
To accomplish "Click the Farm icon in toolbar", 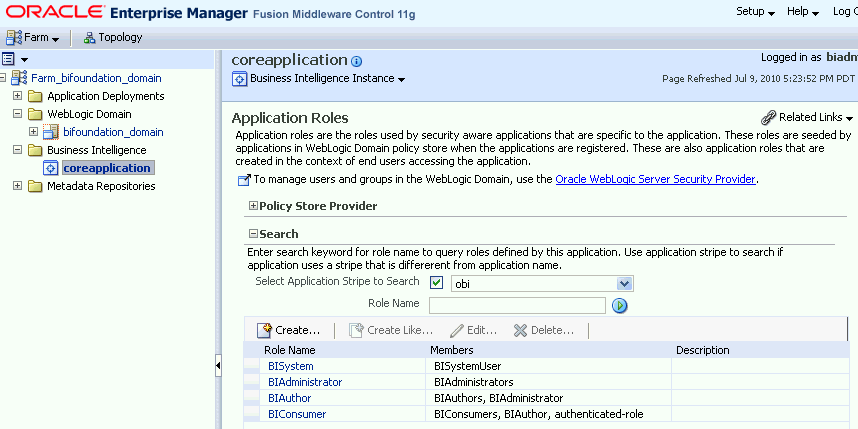I will 14,38.
